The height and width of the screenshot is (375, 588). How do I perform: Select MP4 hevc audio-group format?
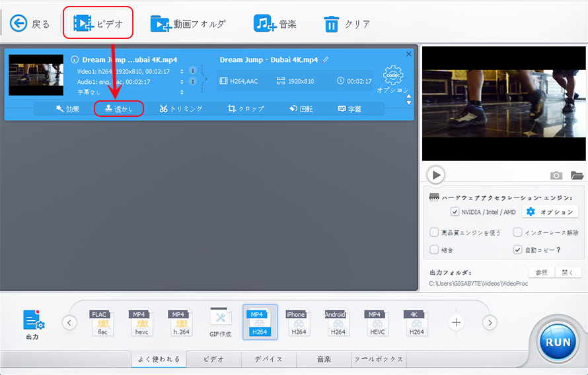click(x=141, y=323)
